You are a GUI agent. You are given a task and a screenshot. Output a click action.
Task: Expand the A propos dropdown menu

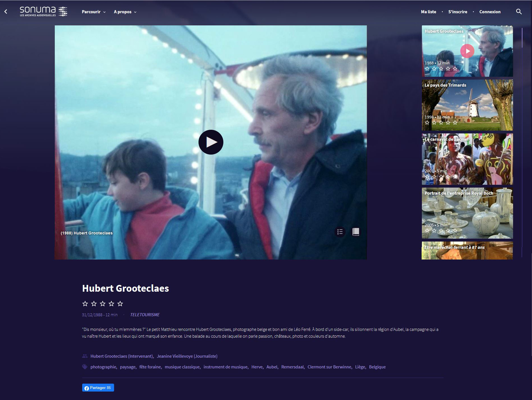point(125,12)
